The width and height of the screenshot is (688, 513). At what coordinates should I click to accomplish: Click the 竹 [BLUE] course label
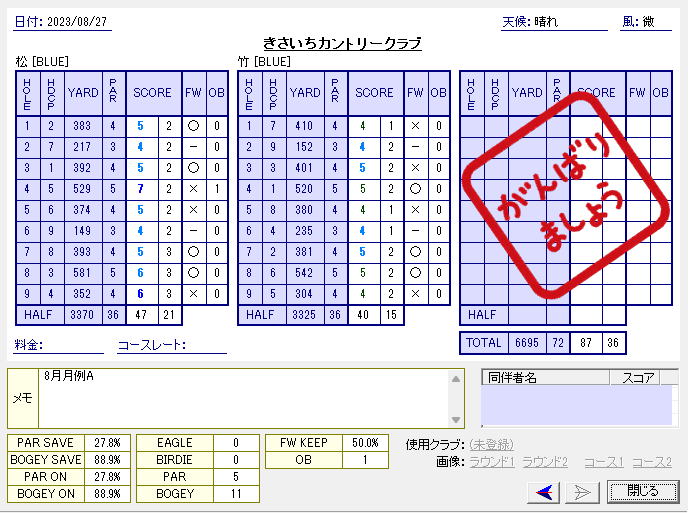[x=264, y=61]
